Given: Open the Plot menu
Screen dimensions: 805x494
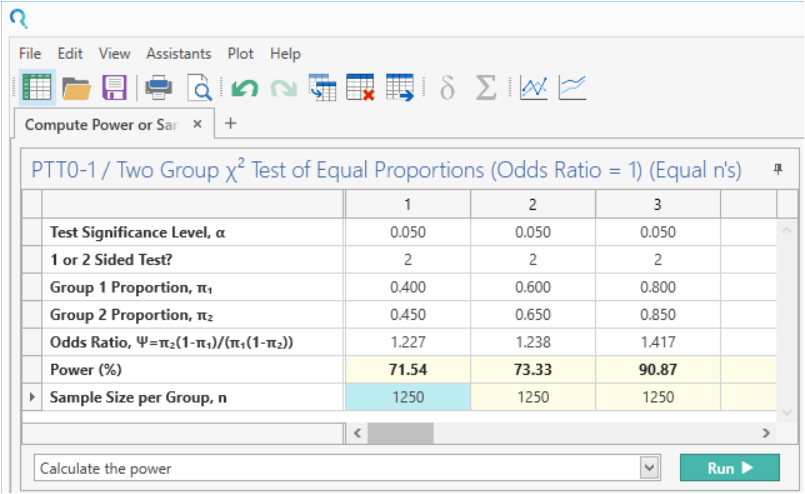Looking at the screenshot, I should pos(240,54).
